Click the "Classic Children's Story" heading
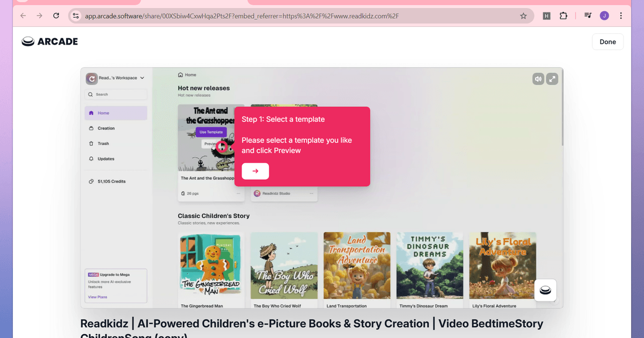Image resolution: width=644 pixels, height=338 pixels. click(x=214, y=216)
